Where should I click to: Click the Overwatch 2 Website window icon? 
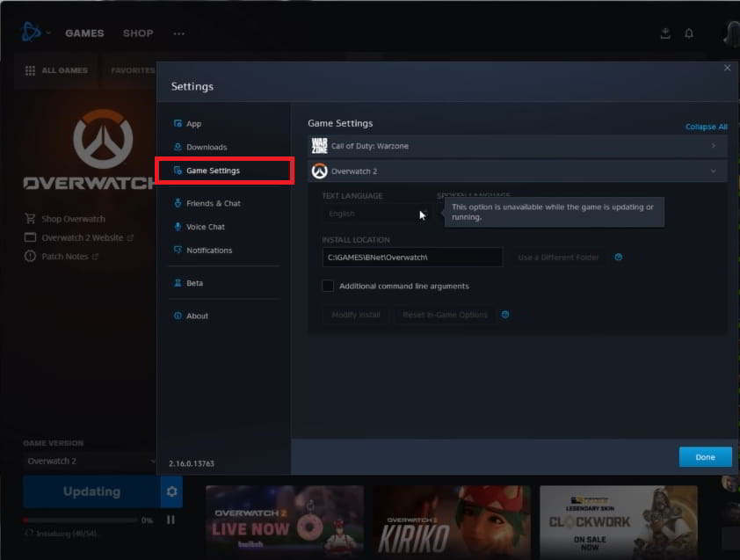[30, 237]
